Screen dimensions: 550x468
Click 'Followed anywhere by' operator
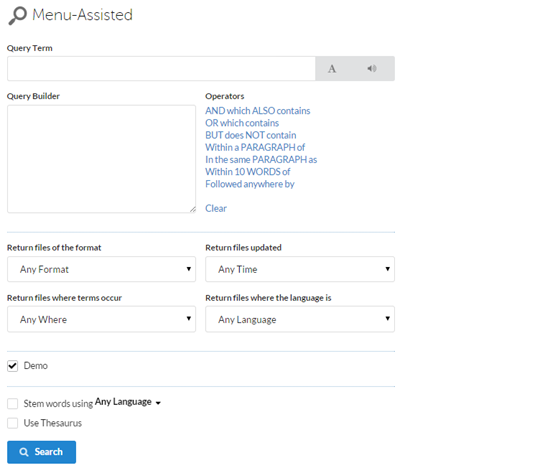coord(250,184)
